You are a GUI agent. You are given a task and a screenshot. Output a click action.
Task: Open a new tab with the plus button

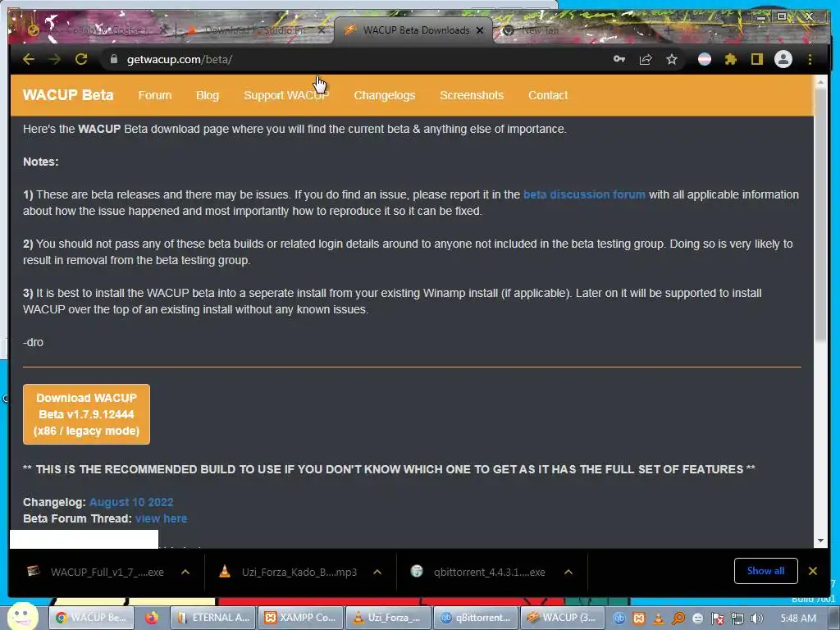coord(668,30)
